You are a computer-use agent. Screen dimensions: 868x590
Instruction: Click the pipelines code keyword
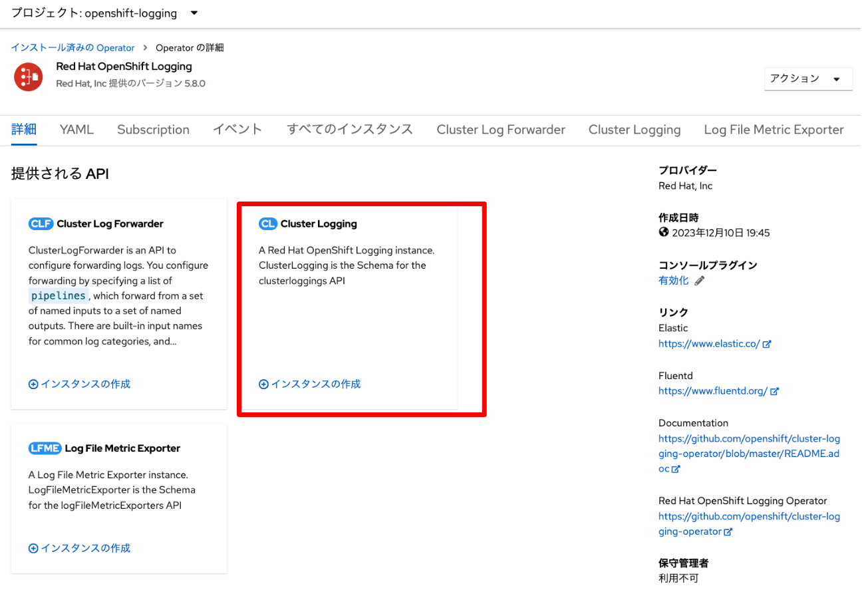pos(59,295)
